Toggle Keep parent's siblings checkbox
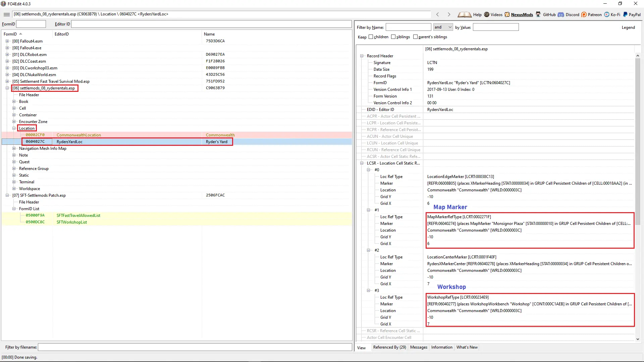Image resolution: width=644 pixels, height=362 pixels. click(415, 37)
